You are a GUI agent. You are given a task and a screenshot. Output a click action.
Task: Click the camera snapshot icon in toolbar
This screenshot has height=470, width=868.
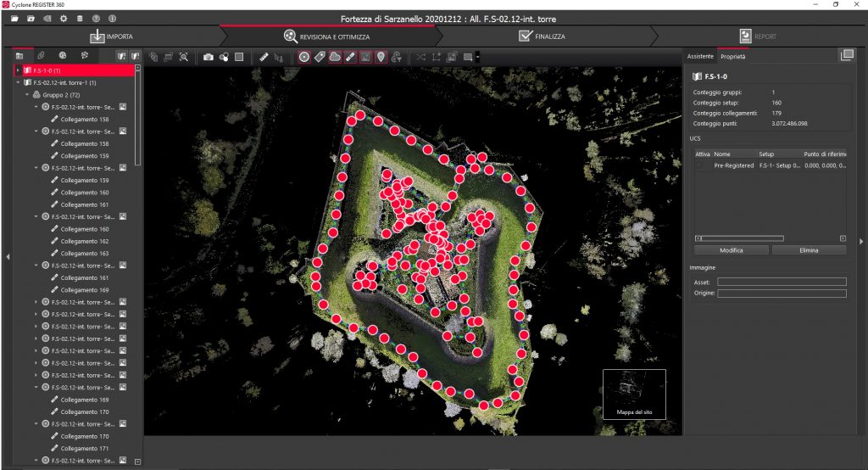click(x=209, y=57)
